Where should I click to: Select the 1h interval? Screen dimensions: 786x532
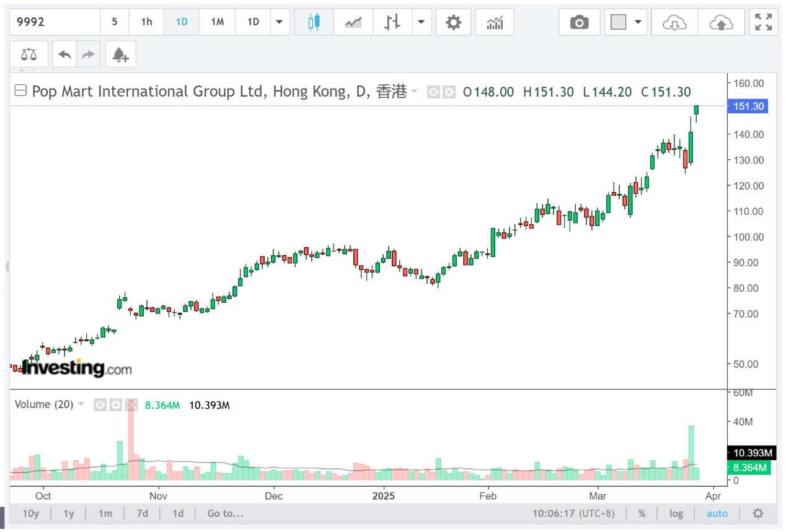[146, 22]
